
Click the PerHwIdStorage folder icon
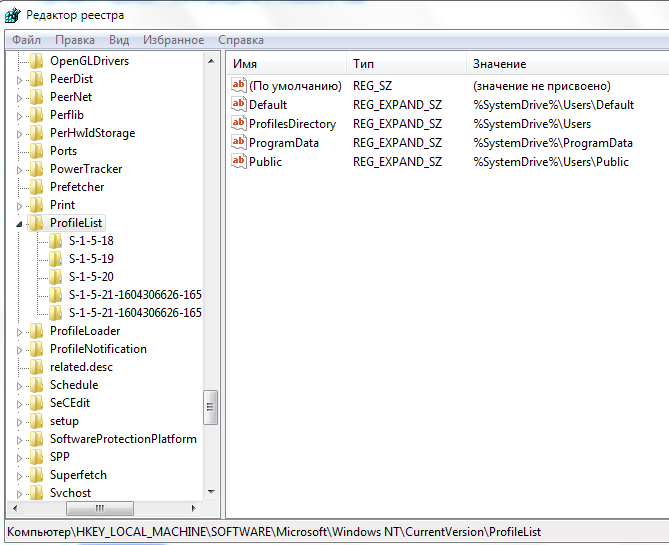click(x=37, y=133)
